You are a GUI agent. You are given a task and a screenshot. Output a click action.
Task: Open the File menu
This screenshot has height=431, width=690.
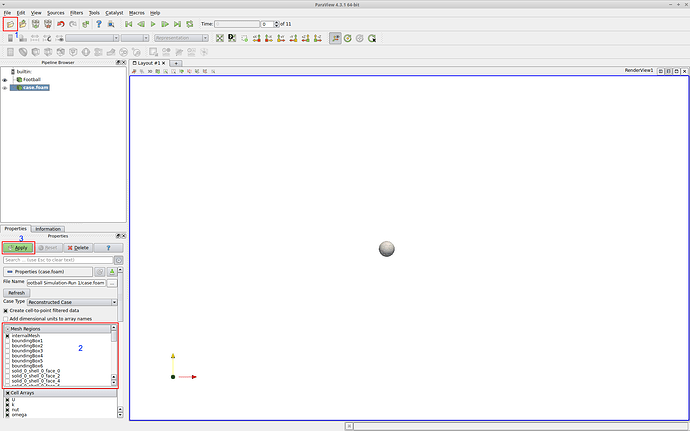pos(7,13)
